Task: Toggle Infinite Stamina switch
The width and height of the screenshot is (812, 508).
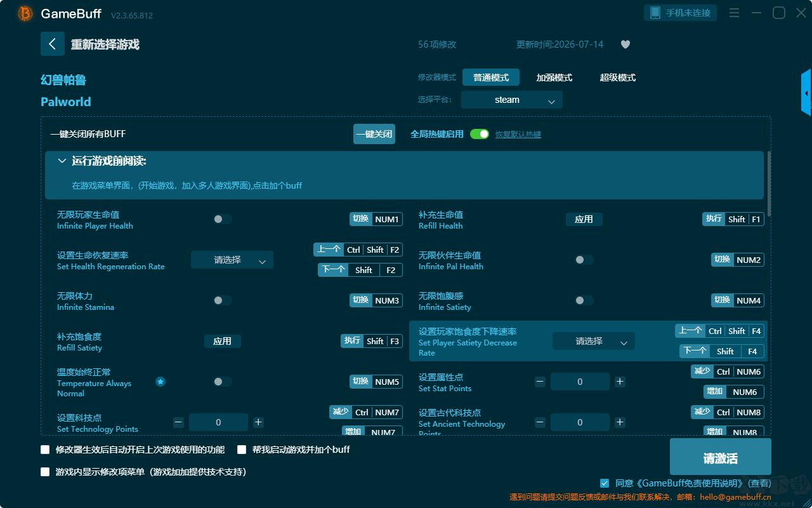Action: (x=223, y=300)
